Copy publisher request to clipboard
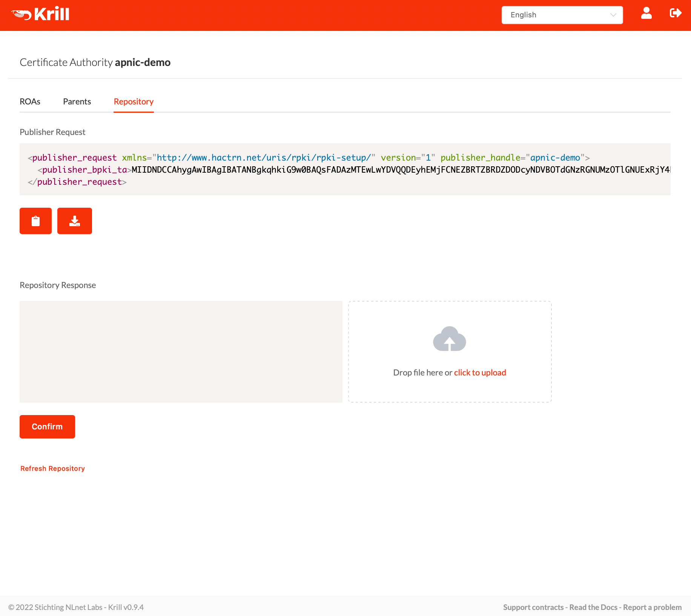This screenshot has height=616, width=691. coord(35,221)
